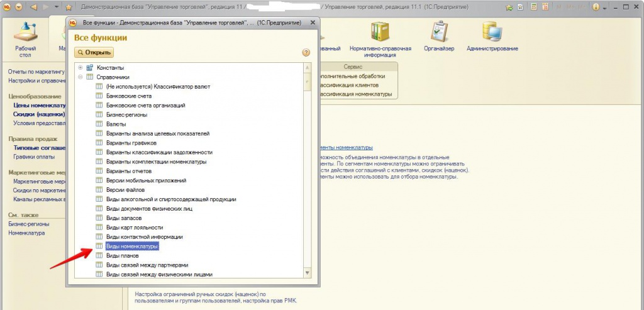
Task: Select Виды карт лояльности catalog
Action: point(135,228)
